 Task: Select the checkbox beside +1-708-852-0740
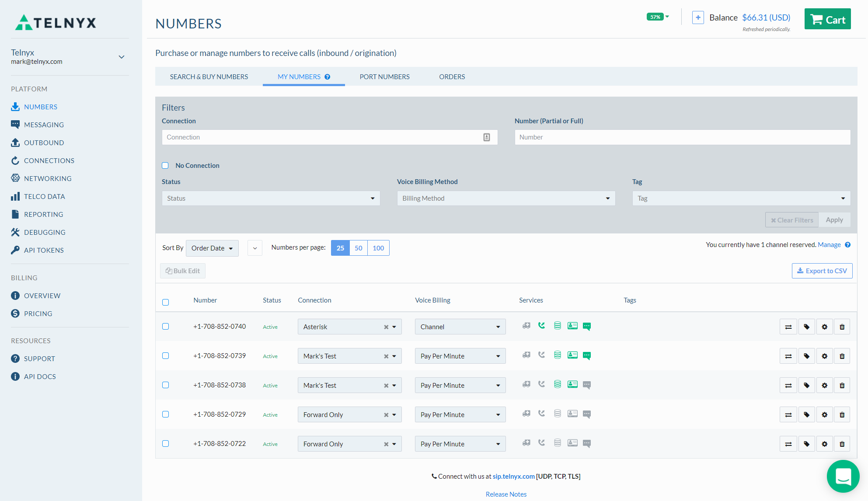[x=165, y=326]
